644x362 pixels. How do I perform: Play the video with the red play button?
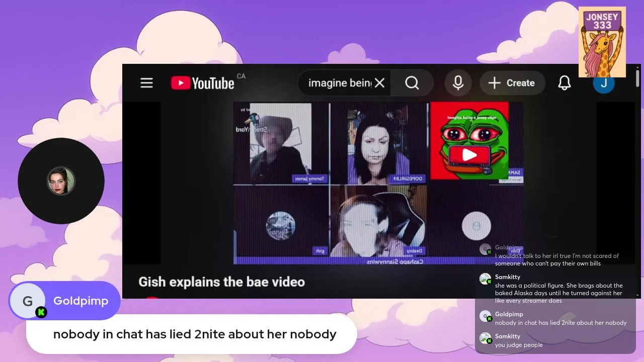click(469, 155)
